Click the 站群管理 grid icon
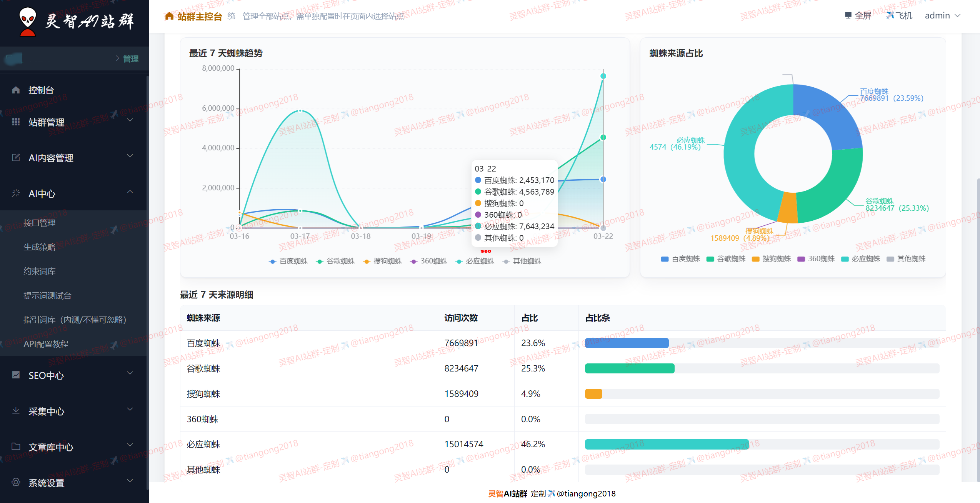This screenshot has height=503, width=980. point(16,122)
